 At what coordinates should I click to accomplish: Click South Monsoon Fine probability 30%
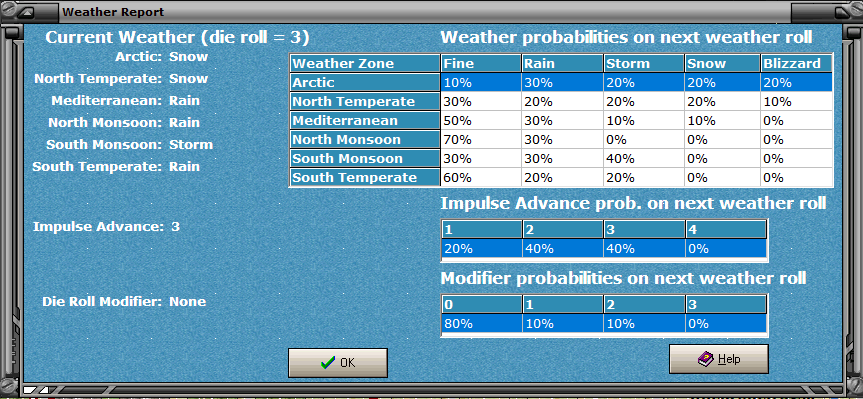click(x=481, y=158)
